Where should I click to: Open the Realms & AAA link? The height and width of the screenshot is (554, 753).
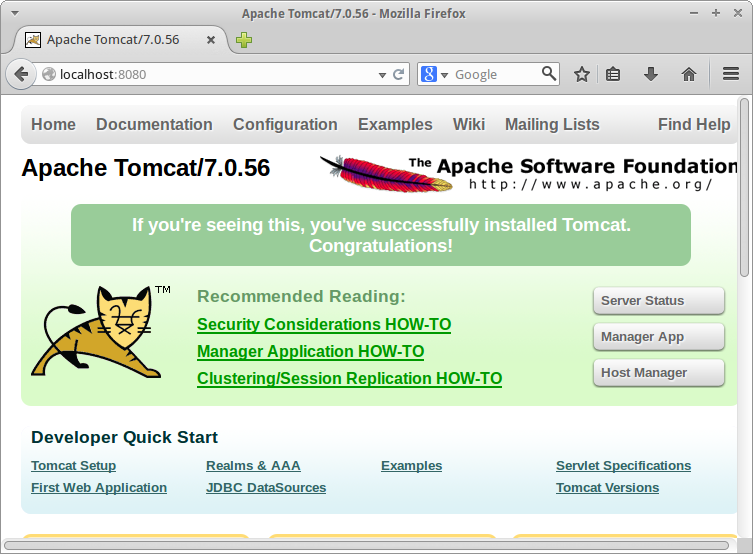pos(253,466)
